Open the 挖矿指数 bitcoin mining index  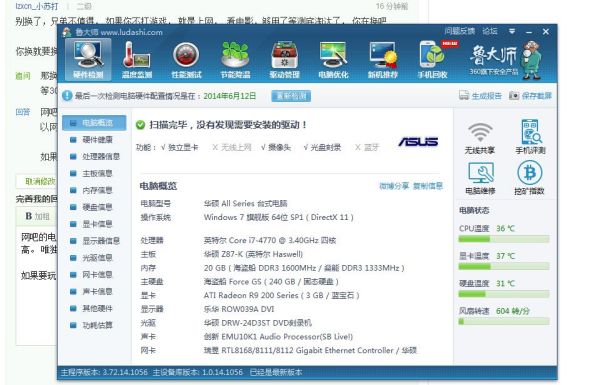click(530, 178)
